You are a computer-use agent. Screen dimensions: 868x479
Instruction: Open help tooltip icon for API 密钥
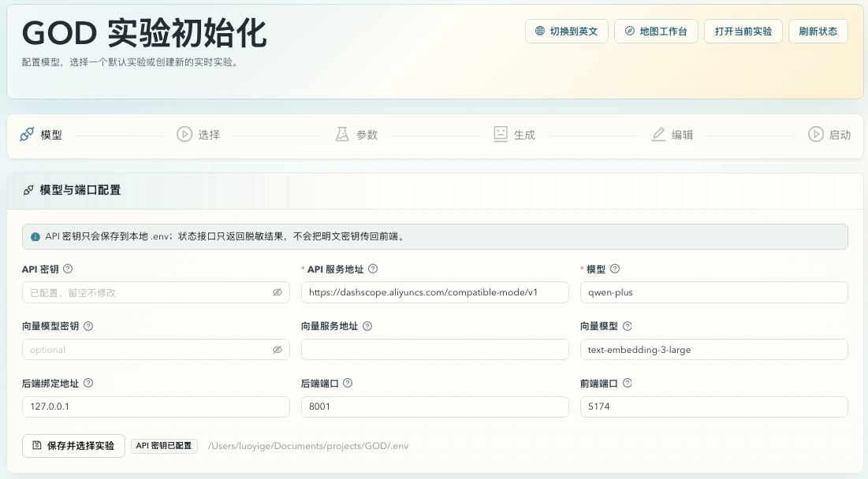(68, 269)
